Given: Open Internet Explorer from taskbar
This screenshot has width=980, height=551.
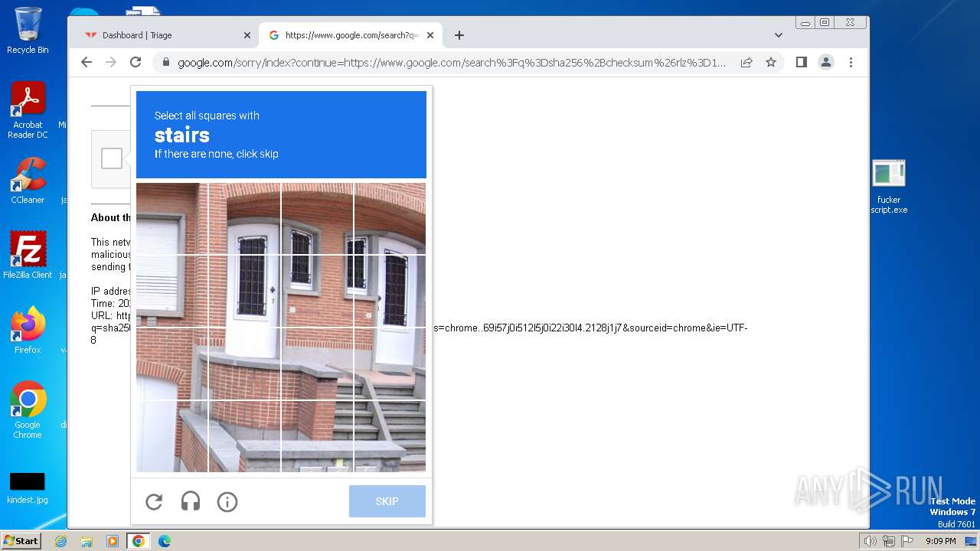Looking at the screenshot, I should point(60,541).
